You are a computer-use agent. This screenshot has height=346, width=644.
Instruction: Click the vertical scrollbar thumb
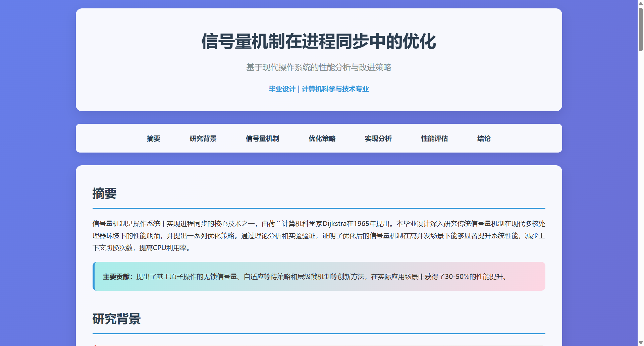[641, 29]
